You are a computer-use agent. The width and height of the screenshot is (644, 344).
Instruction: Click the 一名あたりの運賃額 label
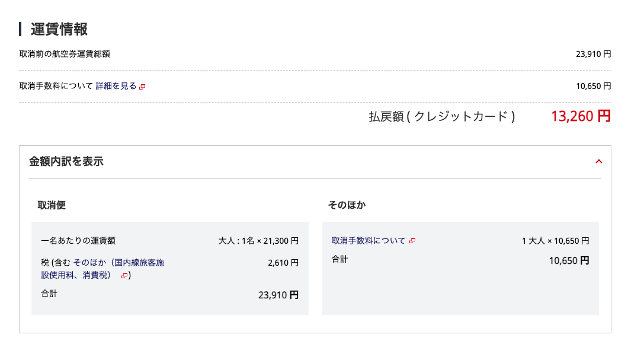click(78, 241)
